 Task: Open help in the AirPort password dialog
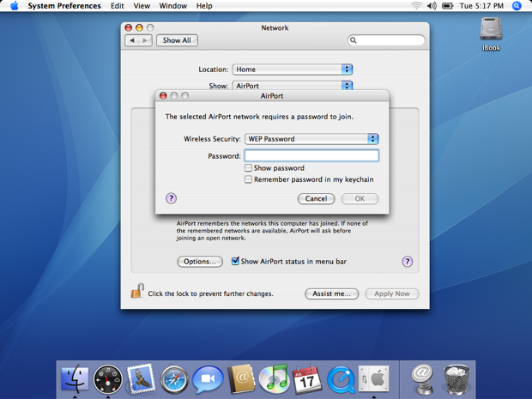(x=171, y=198)
